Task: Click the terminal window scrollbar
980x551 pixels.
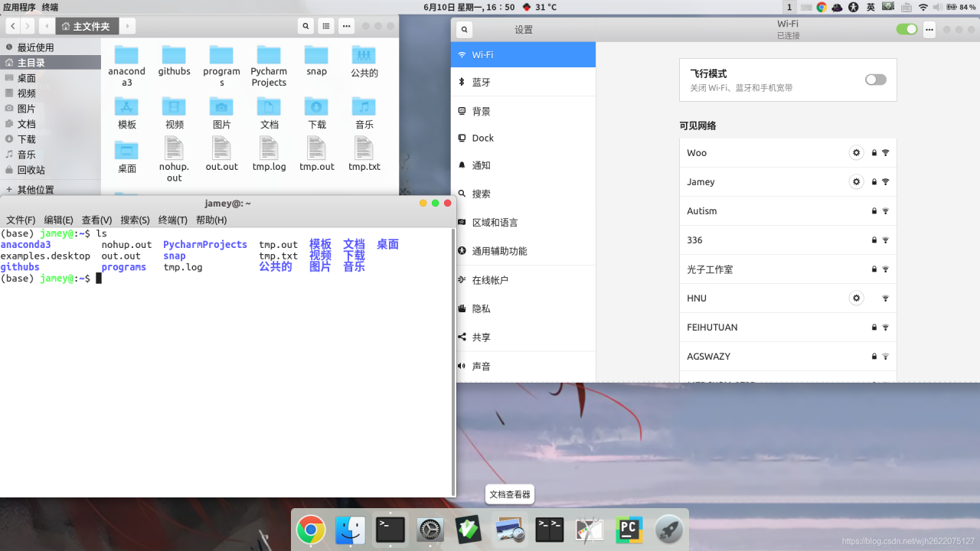Action: coord(453,361)
